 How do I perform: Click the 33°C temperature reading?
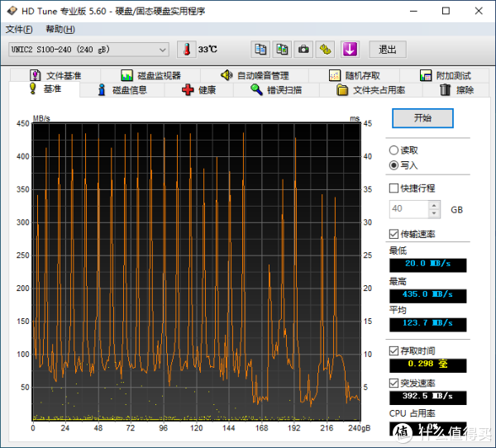207,50
